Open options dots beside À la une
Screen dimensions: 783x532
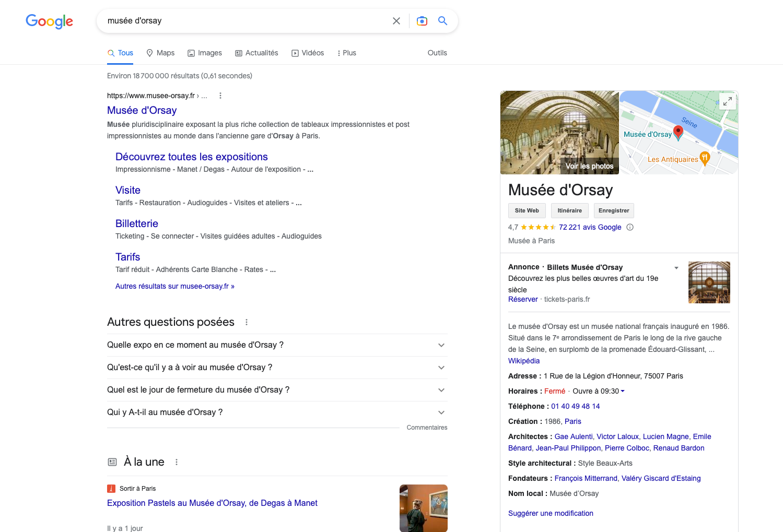coord(177,462)
